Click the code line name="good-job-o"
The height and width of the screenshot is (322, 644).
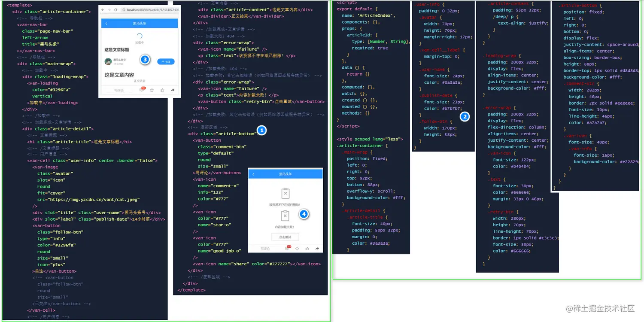pos(220,251)
